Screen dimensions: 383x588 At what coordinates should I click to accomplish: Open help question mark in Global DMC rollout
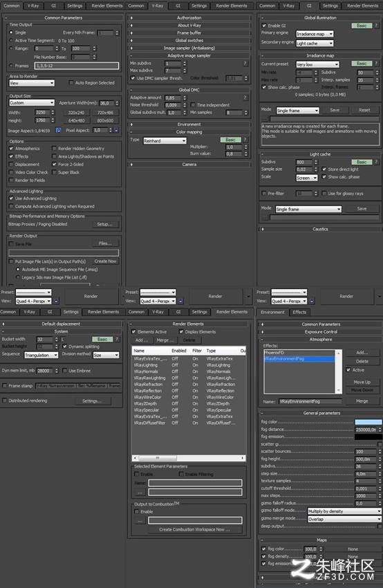(245, 98)
